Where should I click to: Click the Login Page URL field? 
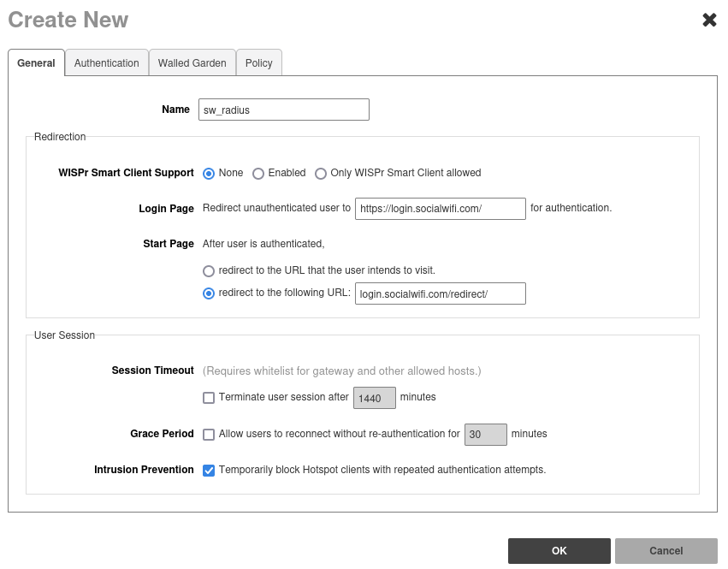point(440,209)
